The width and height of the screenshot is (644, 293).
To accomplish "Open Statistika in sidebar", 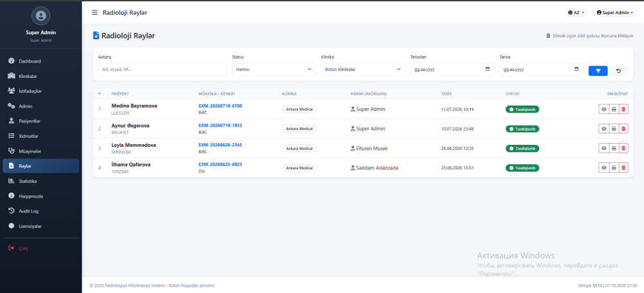I will (x=41, y=181).
